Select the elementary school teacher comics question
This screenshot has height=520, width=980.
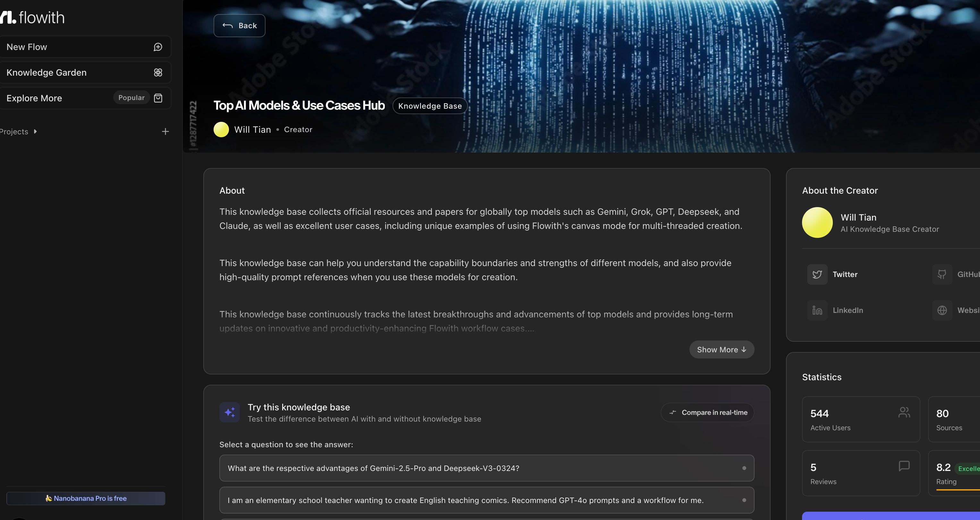(x=486, y=500)
